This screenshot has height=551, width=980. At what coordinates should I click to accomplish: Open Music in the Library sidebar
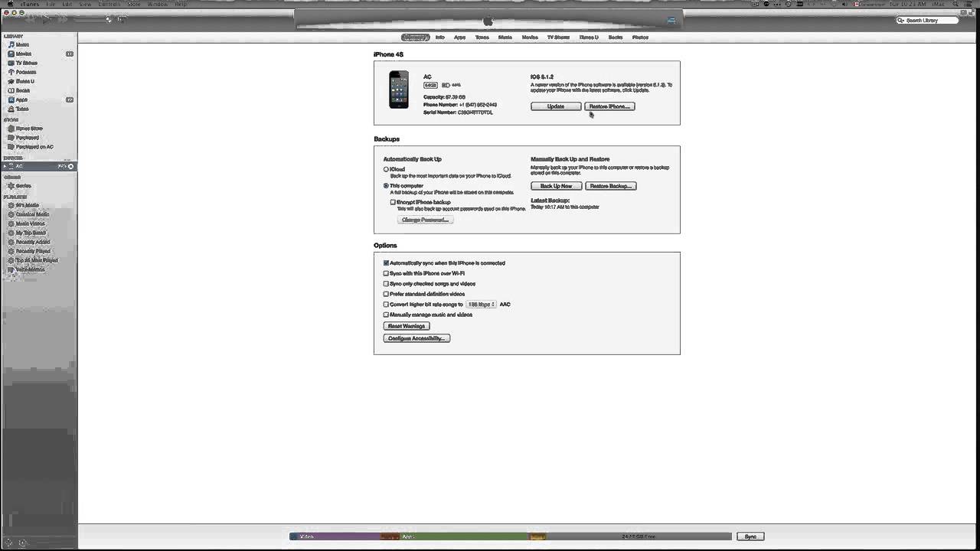click(x=22, y=45)
